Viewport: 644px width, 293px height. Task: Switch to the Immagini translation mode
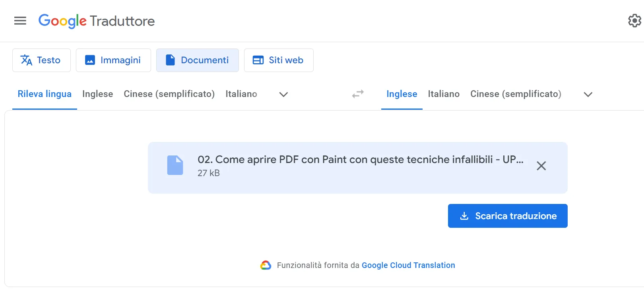tap(113, 60)
